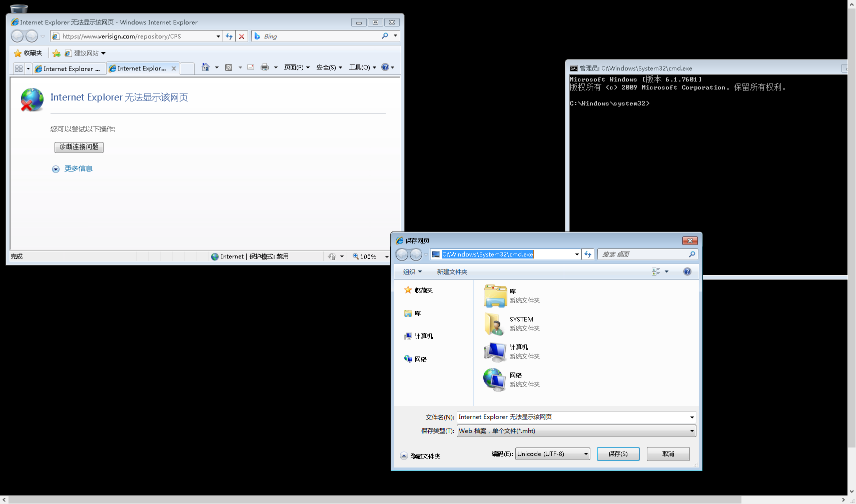Click the Print icon in IE toolbar

point(265,67)
